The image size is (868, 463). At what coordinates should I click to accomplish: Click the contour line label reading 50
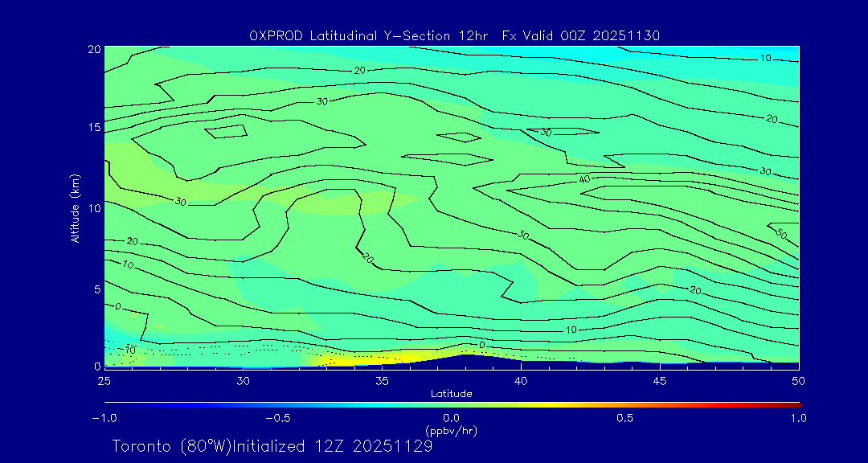point(780,233)
